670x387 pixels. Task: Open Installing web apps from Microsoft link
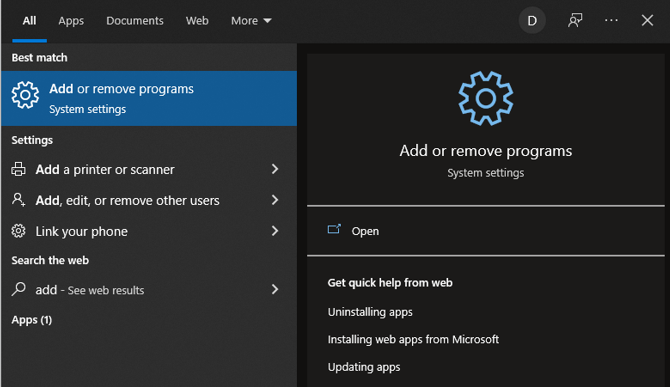pyautogui.click(x=413, y=339)
